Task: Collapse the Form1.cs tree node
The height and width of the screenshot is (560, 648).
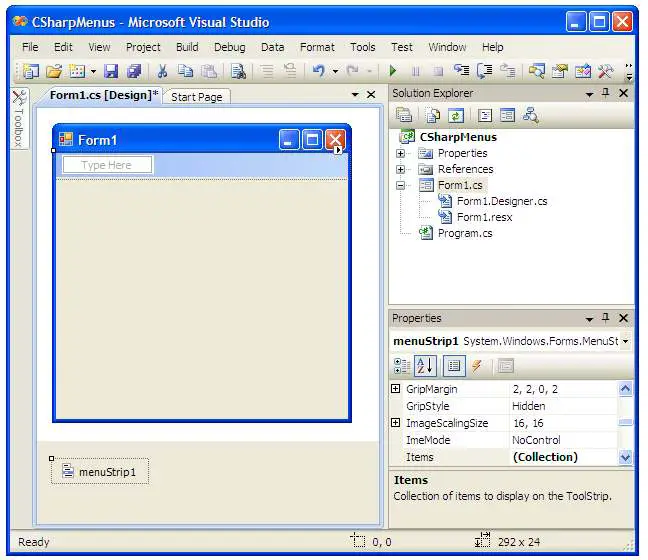Action: pos(401,185)
